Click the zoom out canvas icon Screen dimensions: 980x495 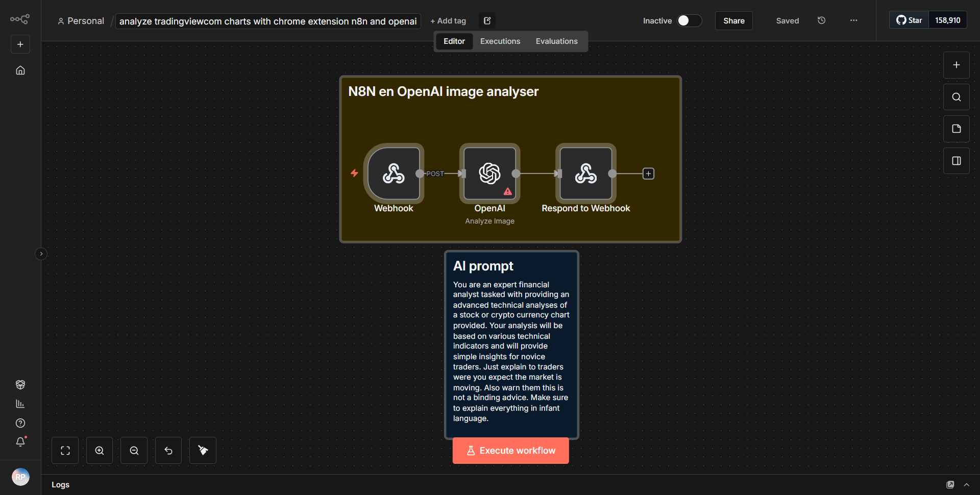point(134,451)
